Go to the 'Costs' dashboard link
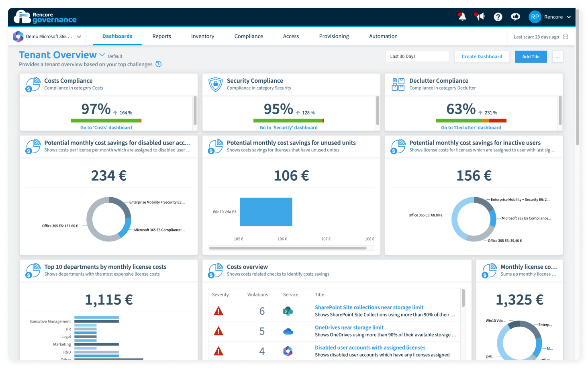The height and width of the screenshot is (368, 588). pos(106,127)
